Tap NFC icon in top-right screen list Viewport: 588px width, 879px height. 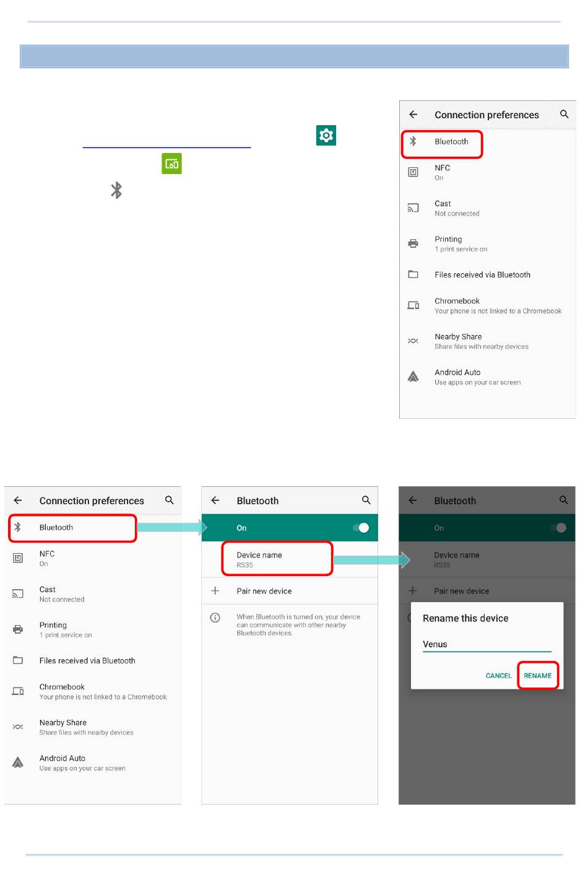point(413,172)
